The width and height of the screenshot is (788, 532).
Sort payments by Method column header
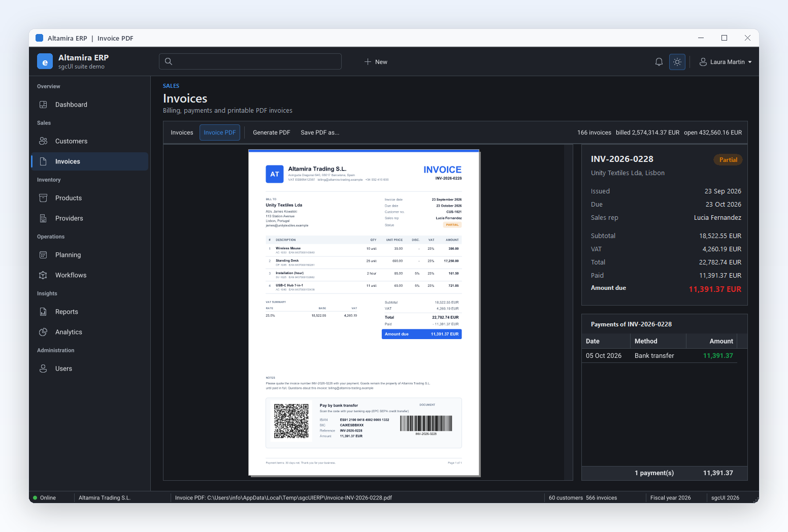tap(659, 341)
